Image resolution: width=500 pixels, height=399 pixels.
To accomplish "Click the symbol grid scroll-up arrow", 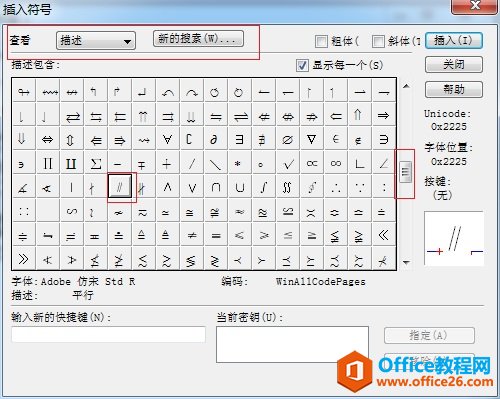I will tap(406, 86).
